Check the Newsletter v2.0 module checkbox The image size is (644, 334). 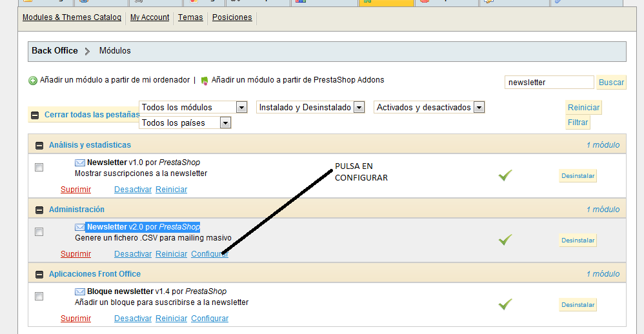coord(39,232)
